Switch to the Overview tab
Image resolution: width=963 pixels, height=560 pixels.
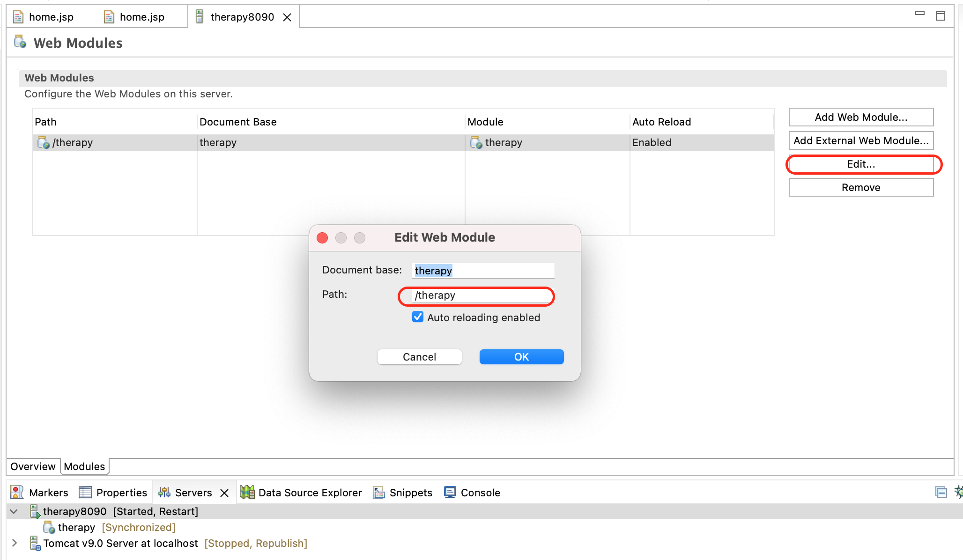[x=33, y=466]
